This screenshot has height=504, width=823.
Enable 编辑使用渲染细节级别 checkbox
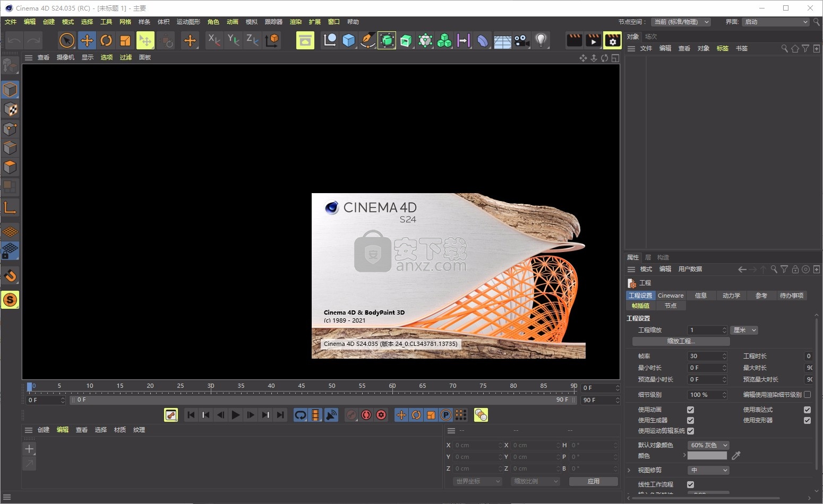(x=807, y=394)
